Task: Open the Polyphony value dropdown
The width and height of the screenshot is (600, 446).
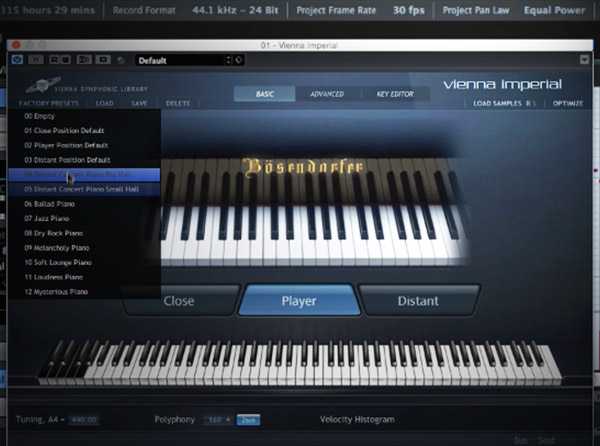Action: click(217, 420)
